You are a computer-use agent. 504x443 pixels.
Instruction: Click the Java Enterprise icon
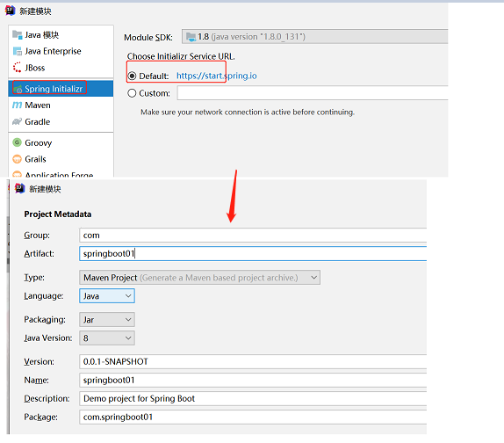click(17, 51)
